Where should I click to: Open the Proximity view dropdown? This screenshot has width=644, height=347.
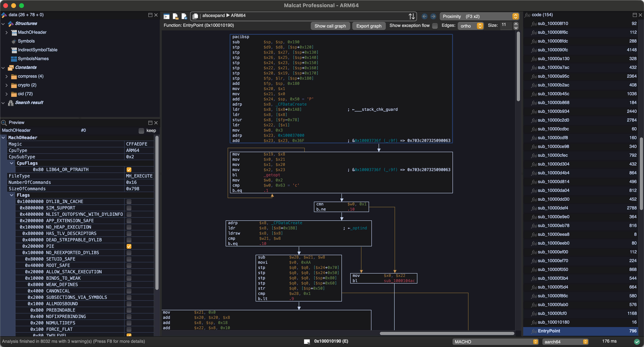[479, 16]
